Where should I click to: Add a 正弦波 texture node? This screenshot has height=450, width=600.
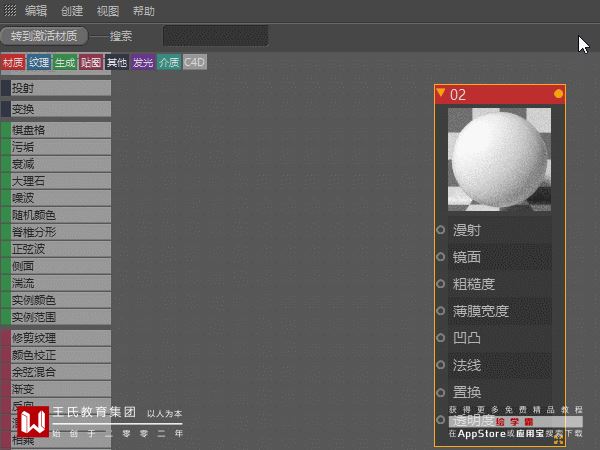pos(56,249)
